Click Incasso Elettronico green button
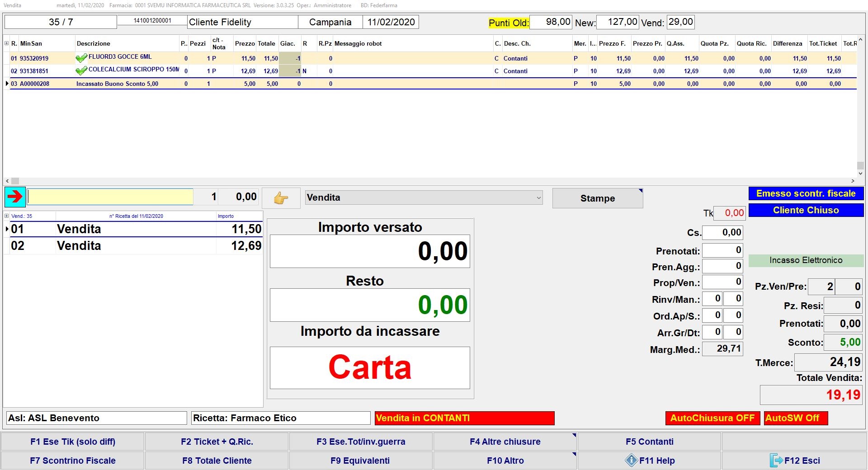 coord(806,260)
